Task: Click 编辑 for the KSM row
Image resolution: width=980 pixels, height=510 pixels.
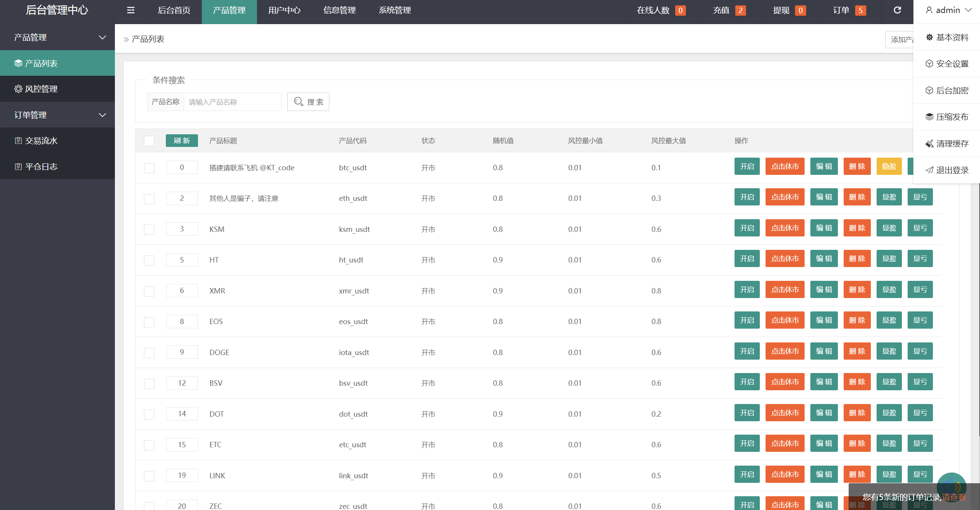Action: (x=824, y=228)
